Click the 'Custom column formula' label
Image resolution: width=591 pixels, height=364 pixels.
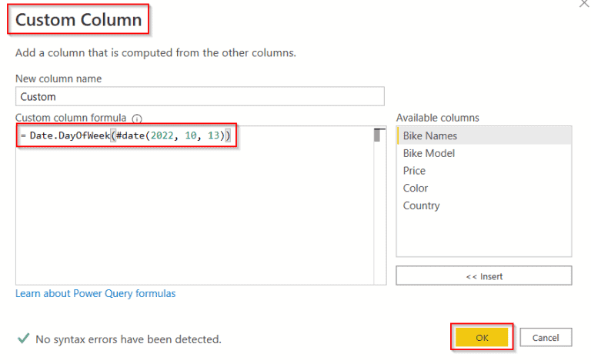click(x=71, y=118)
